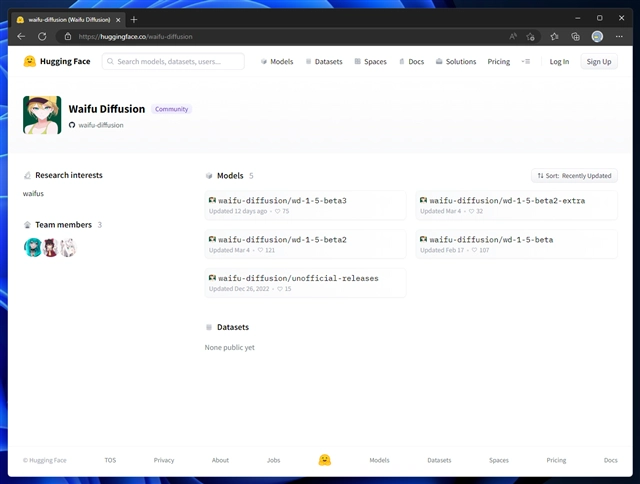Image resolution: width=640 pixels, height=484 pixels.
Task: Click the Sign Up button
Action: coord(599,62)
